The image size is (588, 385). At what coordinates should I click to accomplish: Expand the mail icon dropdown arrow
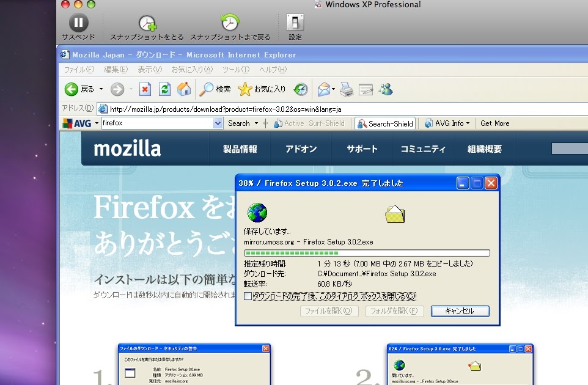tap(333, 89)
